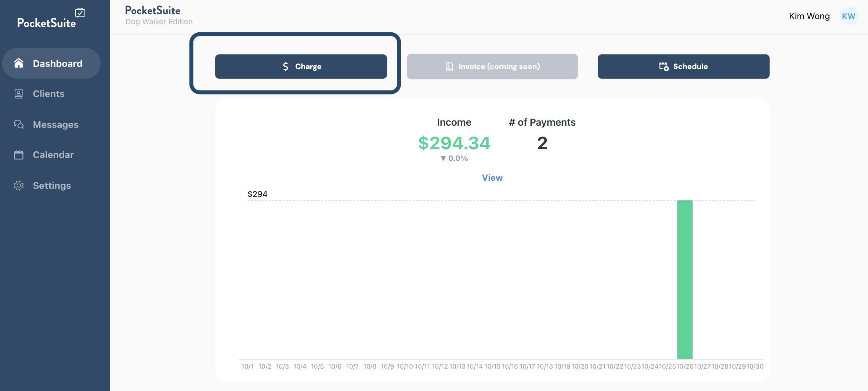Screen dimensions: 868x391
Task: Click the Clients contact icon
Action: click(x=19, y=94)
